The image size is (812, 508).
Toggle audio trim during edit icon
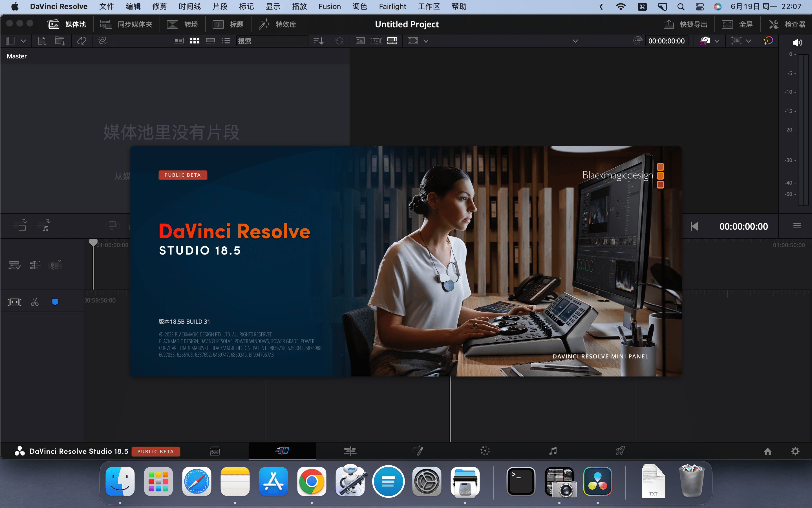coord(55,265)
